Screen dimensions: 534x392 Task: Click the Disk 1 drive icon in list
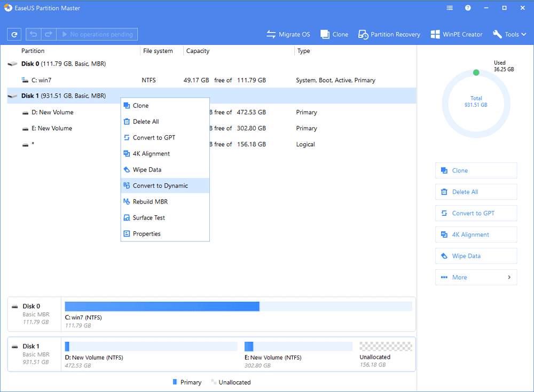(x=13, y=96)
